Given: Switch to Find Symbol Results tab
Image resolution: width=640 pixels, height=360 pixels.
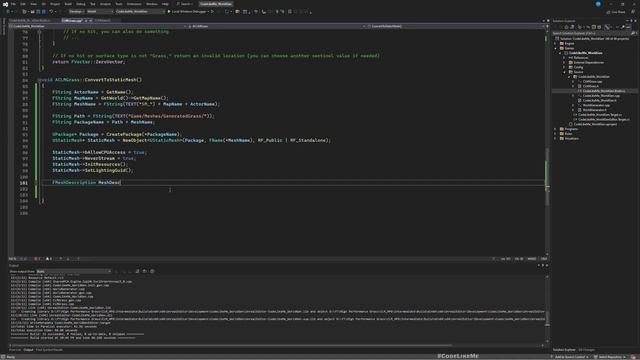Looking at the screenshot, I should coord(49,350).
